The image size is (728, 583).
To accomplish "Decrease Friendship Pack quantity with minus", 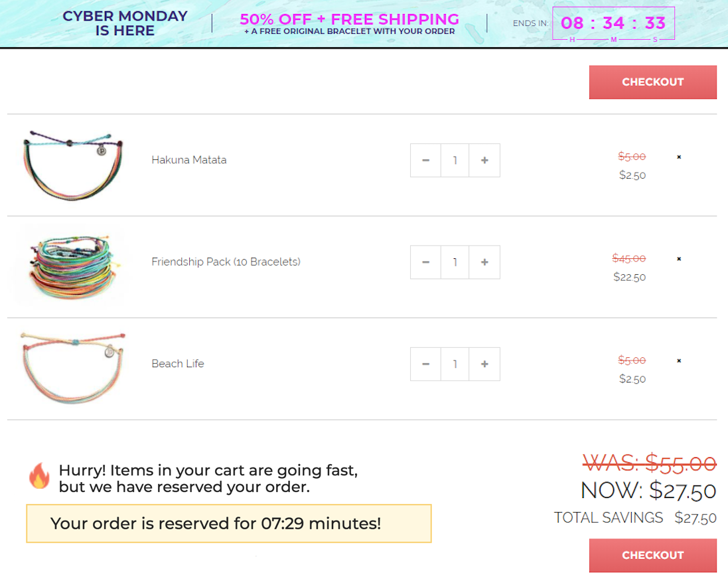I will tap(425, 262).
